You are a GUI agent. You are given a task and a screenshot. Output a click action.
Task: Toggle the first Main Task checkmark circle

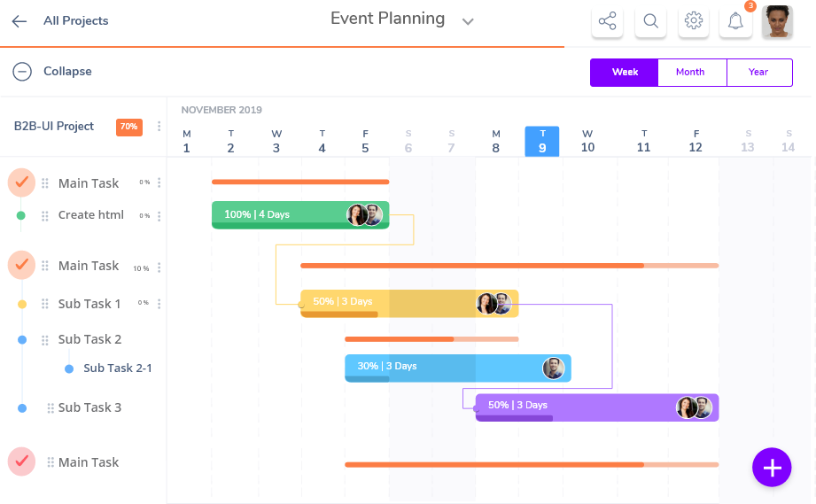tap(21, 182)
